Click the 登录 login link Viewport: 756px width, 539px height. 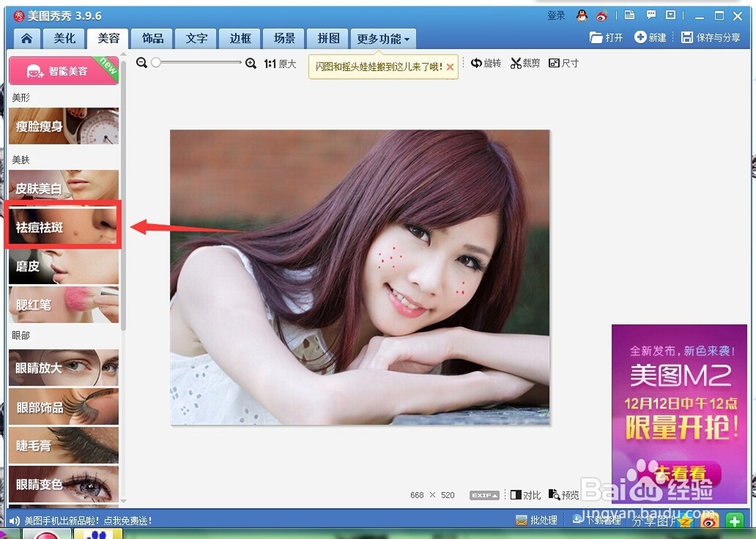point(556,15)
